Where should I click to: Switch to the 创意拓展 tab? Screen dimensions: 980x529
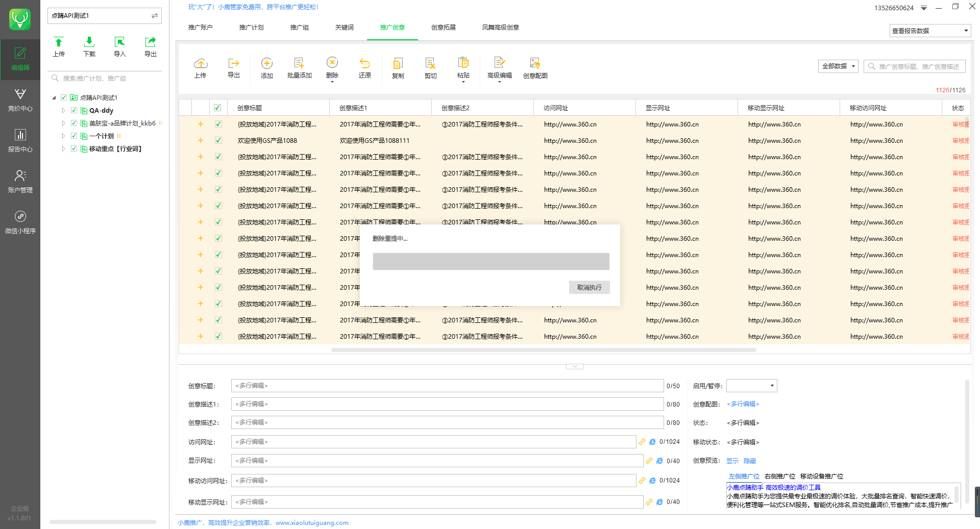coord(443,28)
